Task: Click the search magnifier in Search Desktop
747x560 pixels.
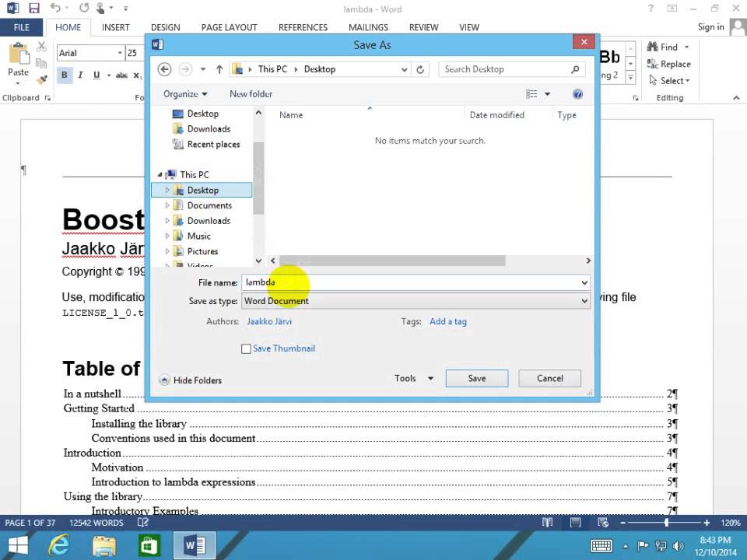Action: click(576, 69)
